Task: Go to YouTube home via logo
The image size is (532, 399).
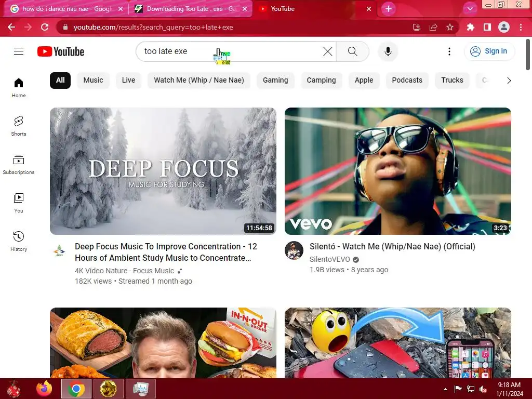Action: [x=61, y=51]
